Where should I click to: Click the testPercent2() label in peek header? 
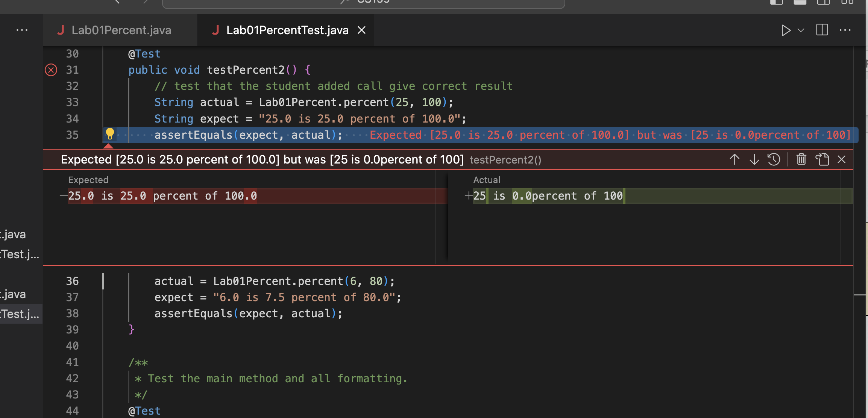[505, 160]
